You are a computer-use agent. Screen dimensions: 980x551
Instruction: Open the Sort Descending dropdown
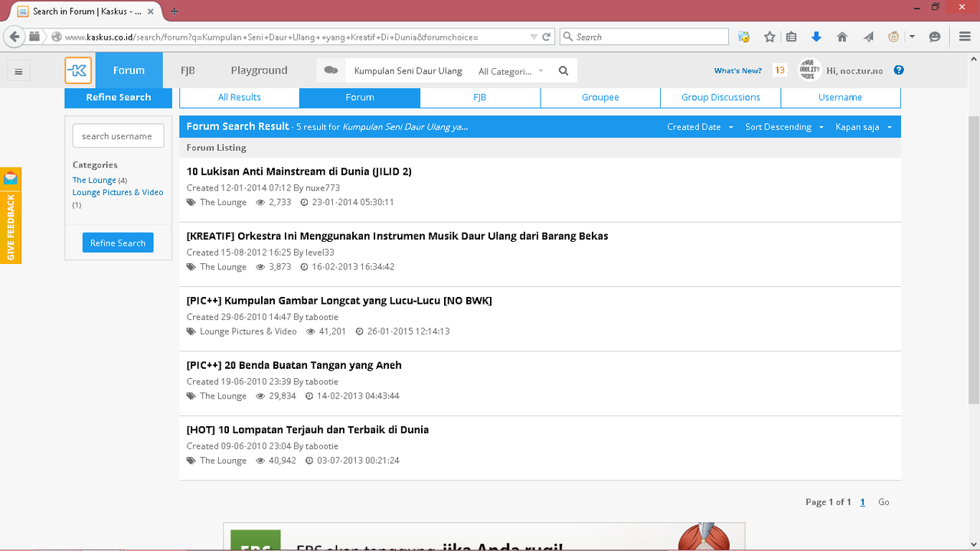[x=784, y=127]
